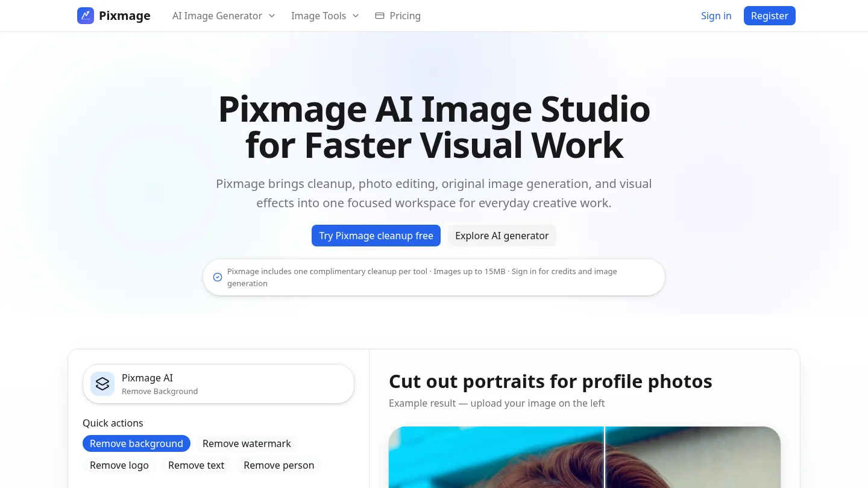Click the Quick actions label
Viewport: 868px width, 488px height.
[x=113, y=423]
